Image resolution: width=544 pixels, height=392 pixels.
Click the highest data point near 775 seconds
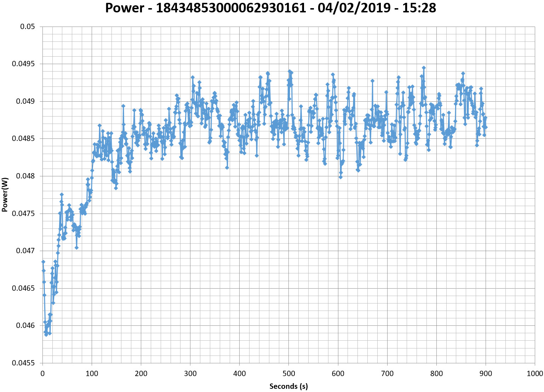coord(424,68)
